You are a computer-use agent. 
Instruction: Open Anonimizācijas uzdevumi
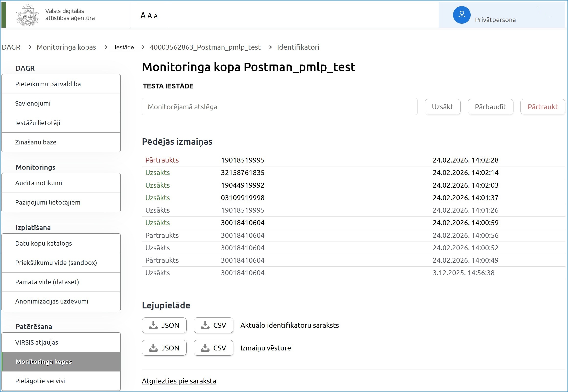pos(61,301)
